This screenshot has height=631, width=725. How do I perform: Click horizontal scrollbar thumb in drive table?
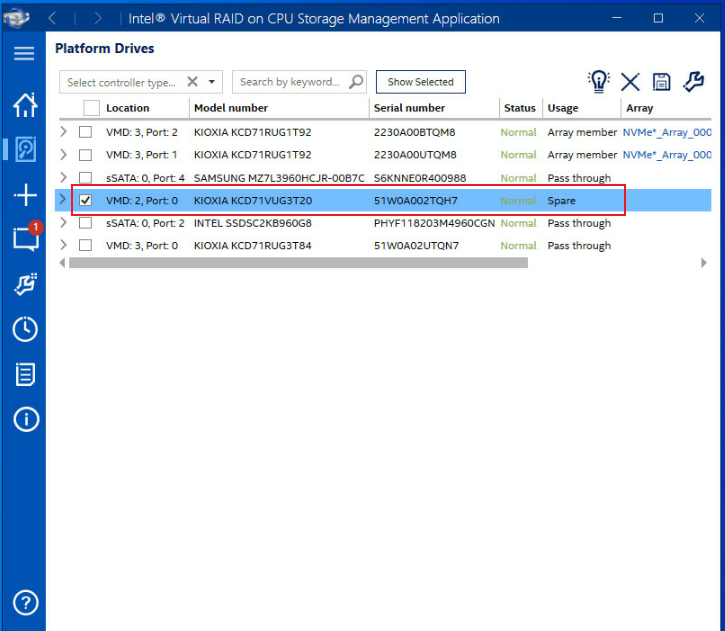pos(298,263)
